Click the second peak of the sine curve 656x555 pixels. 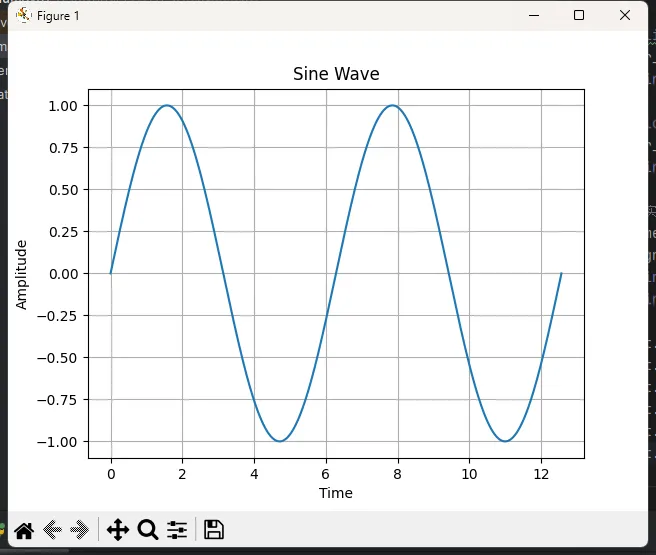[x=393, y=105]
